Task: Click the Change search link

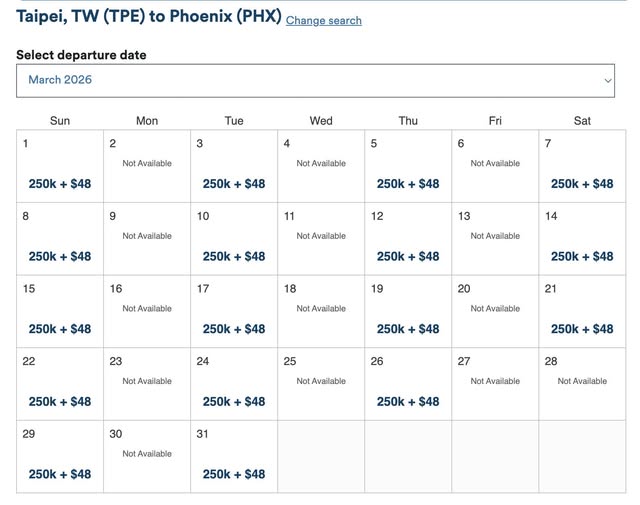Action: tap(323, 20)
